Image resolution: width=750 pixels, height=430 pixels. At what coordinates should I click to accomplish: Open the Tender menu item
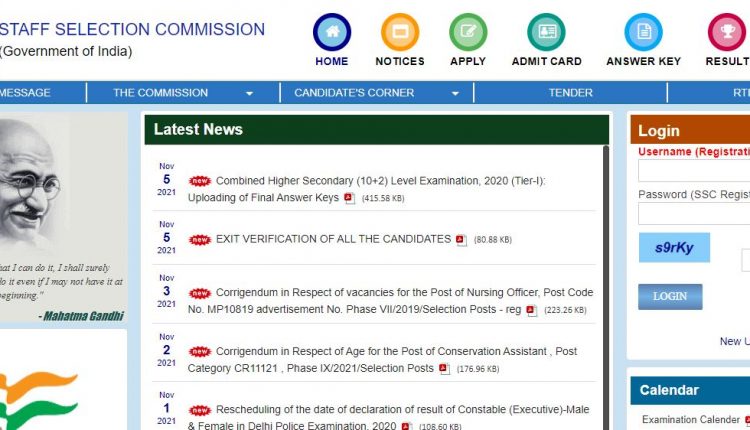click(571, 92)
